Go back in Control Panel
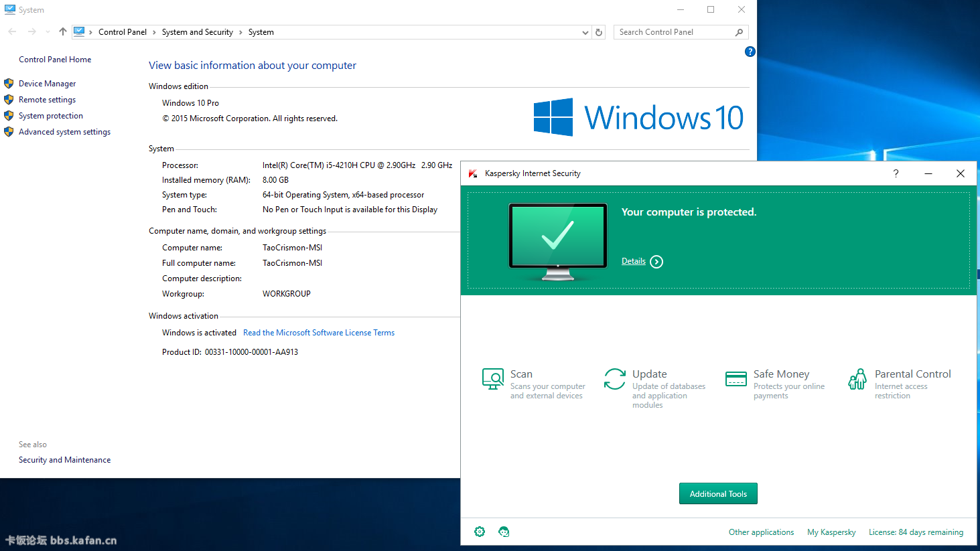Viewport: 980px width, 551px height. 12,31
